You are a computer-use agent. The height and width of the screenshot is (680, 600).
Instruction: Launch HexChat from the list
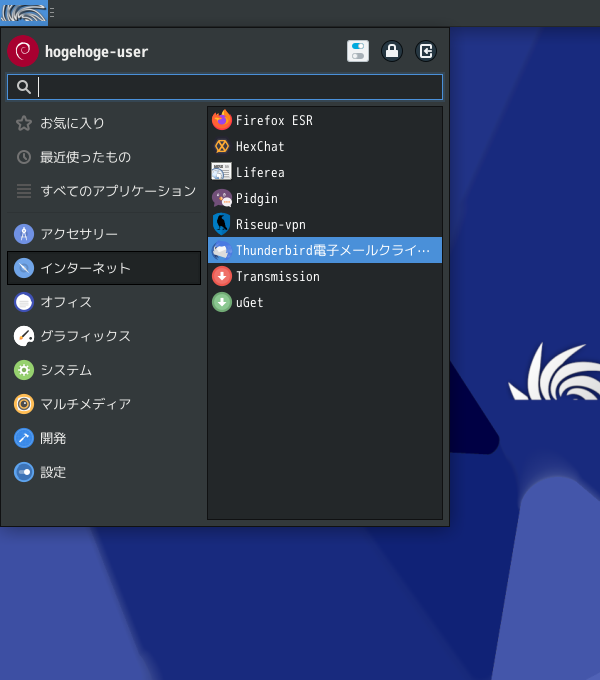coord(325,146)
